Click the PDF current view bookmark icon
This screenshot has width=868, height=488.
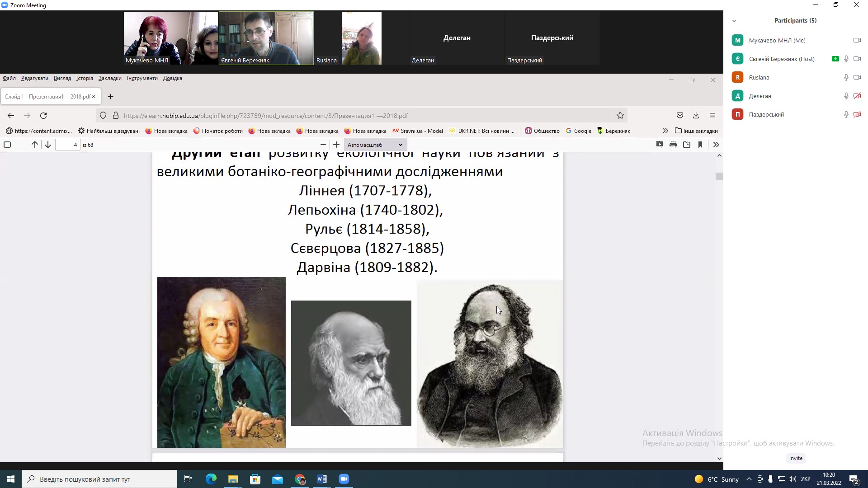point(700,145)
